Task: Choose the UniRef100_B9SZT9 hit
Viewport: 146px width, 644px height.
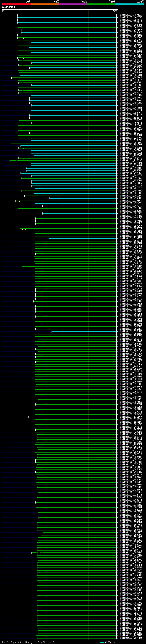Action: pyautogui.click(x=131, y=52)
